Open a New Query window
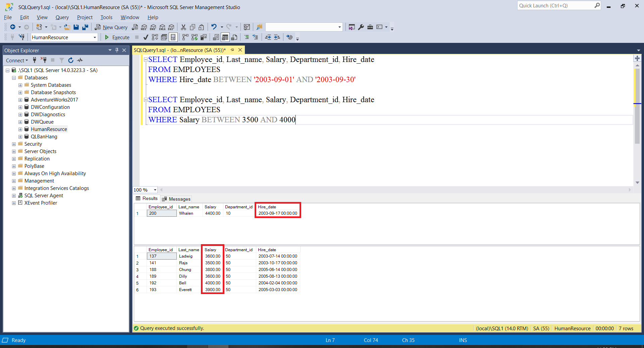 click(111, 27)
